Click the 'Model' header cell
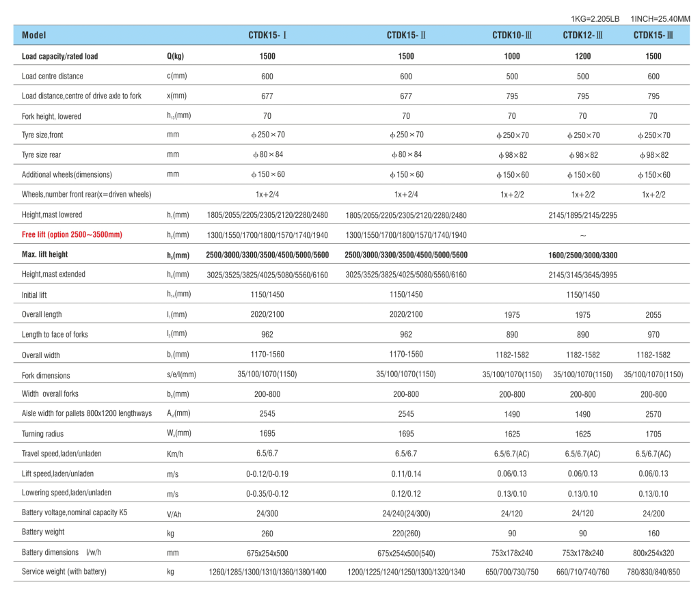This screenshot has width=700, height=591. click(34, 36)
